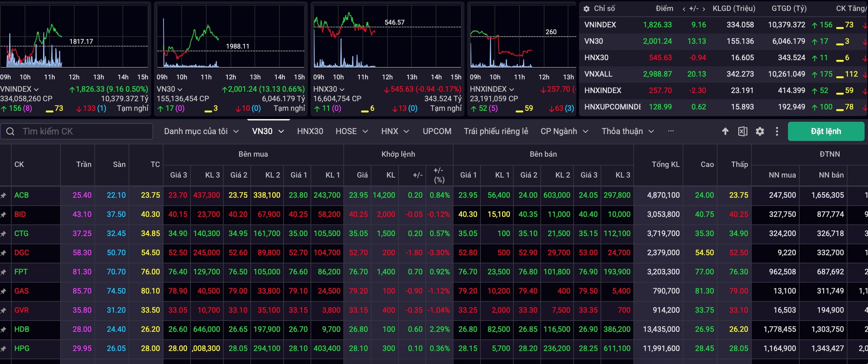
Task: Click the Tổng KL column header
Action: click(x=658, y=165)
